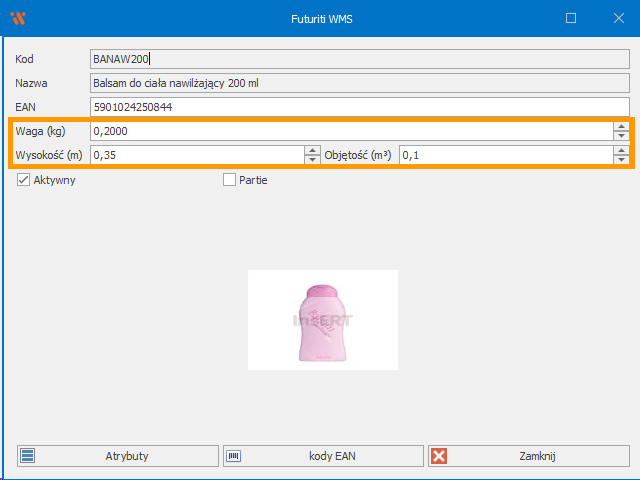640x480 pixels.
Task: Click the barcode icon for kody EAN
Action: [234, 456]
